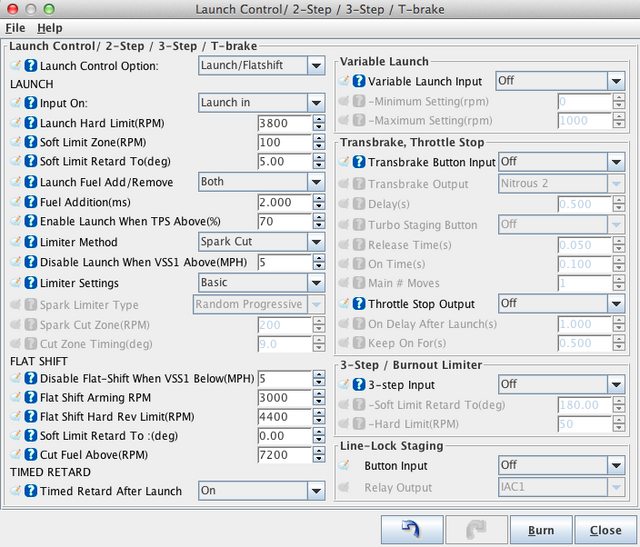Open help for Disable Flat-Shift When VSS1 Below
Viewport: 640px width, 547px height.
click(x=31, y=378)
